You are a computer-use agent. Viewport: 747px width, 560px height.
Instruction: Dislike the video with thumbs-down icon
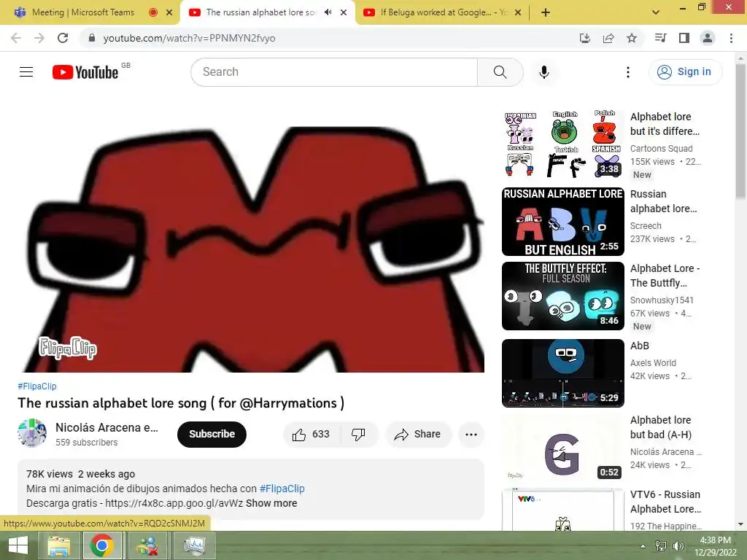coord(358,435)
